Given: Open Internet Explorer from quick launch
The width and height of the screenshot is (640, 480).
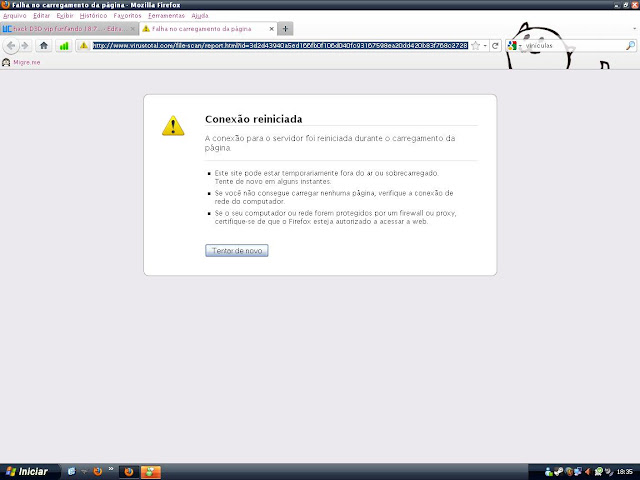Looking at the screenshot, I should click(x=71, y=471).
